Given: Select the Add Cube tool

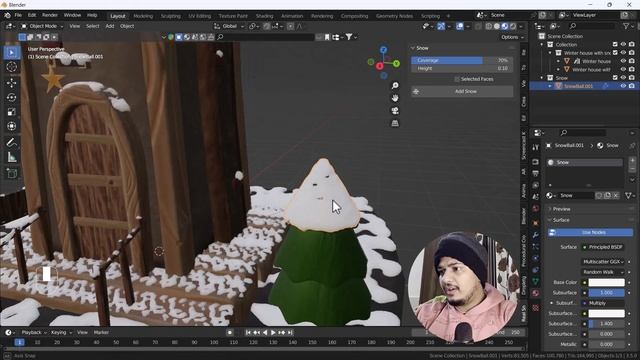Looking at the screenshot, I should pyautogui.click(x=11, y=173).
